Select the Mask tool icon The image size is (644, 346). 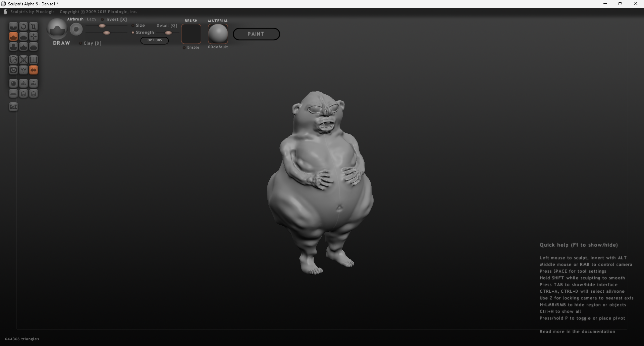pyautogui.click(x=13, y=70)
